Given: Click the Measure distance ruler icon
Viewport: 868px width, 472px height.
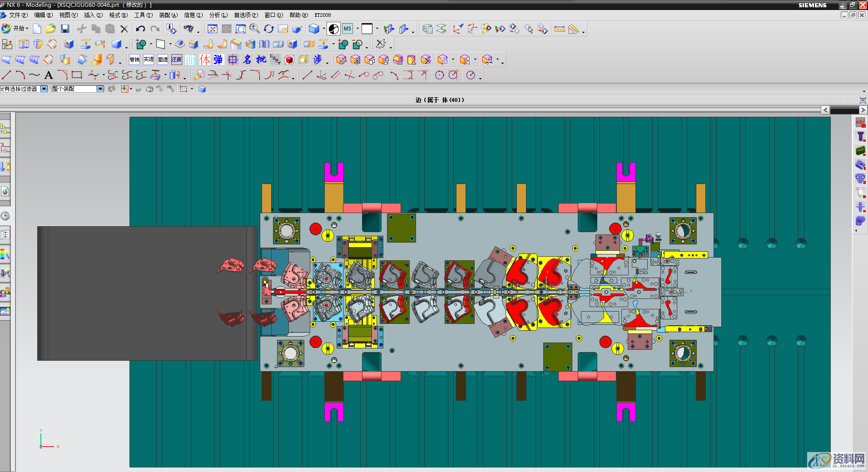Looking at the screenshot, I should [559, 29].
